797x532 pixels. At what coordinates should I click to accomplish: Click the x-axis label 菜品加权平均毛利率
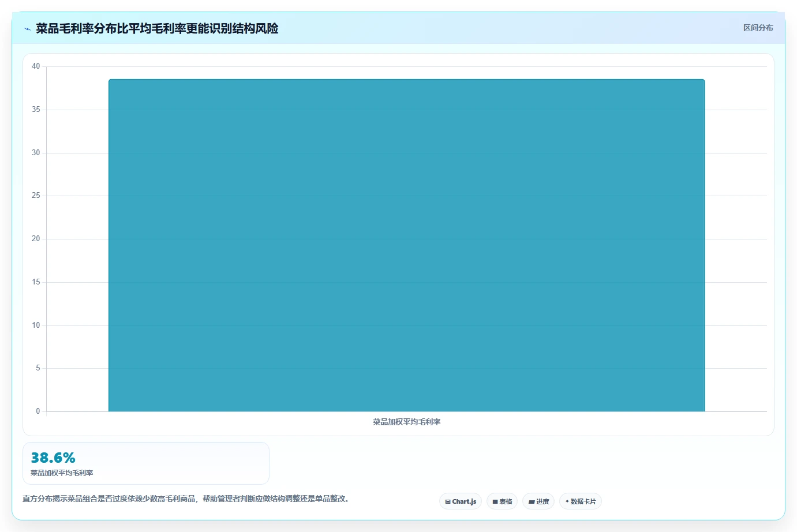[x=406, y=422]
